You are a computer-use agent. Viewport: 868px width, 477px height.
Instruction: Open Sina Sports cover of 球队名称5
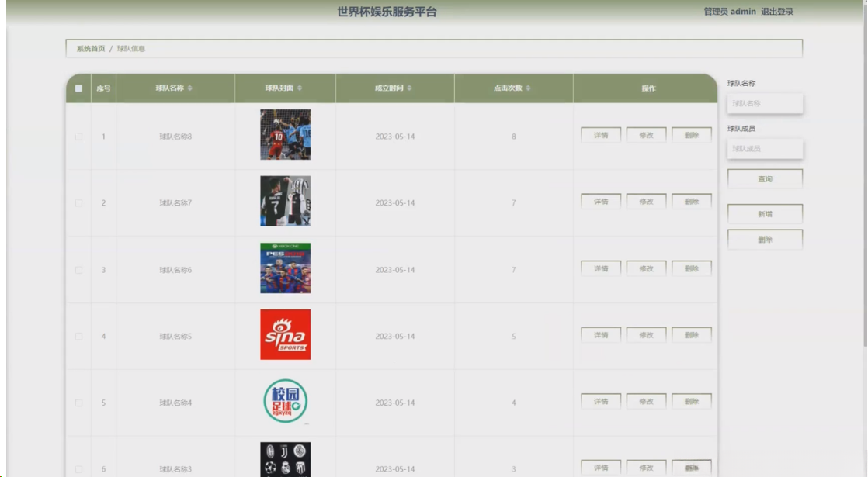coord(286,334)
